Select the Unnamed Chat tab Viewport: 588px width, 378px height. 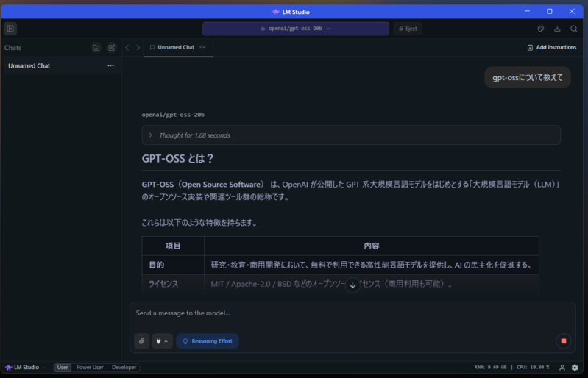click(x=175, y=47)
